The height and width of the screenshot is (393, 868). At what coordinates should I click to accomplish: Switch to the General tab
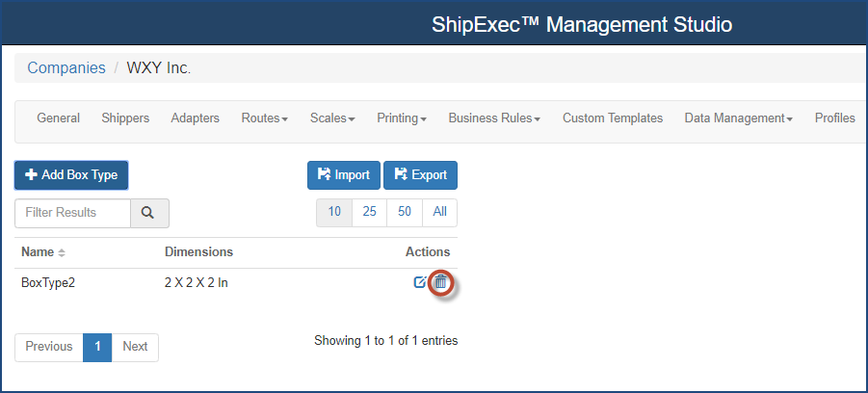tap(58, 118)
